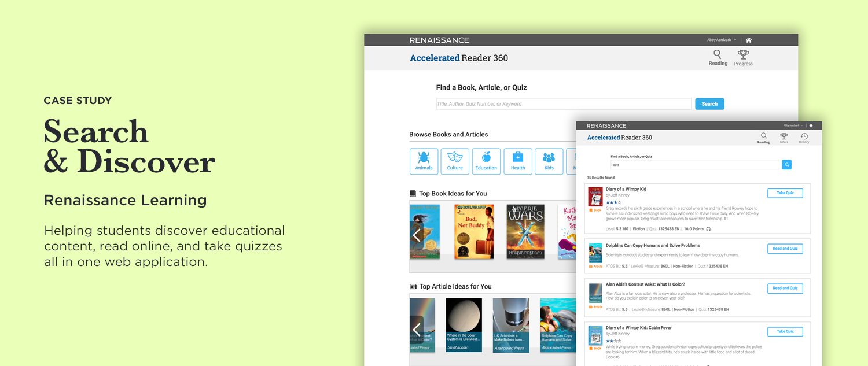The image size is (868, 366).
Task: Open Faerie Wars book cover
Action: click(525, 231)
